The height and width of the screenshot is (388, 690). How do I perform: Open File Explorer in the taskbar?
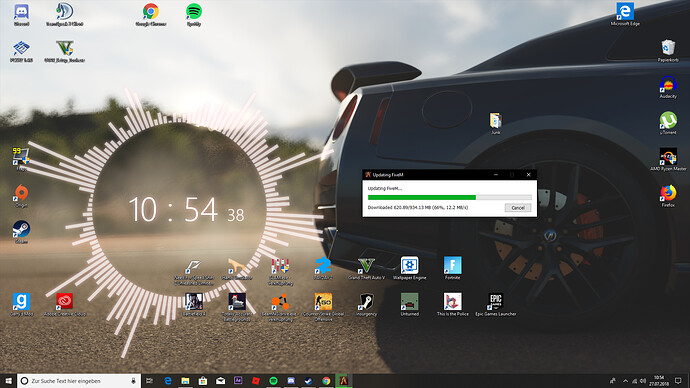click(x=185, y=381)
